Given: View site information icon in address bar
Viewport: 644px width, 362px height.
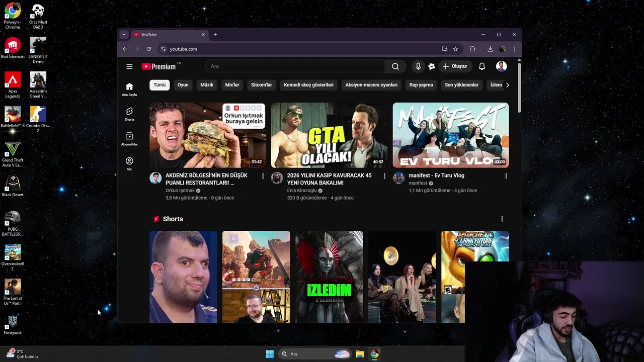Looking at the screenshot, I should point(163,49).
